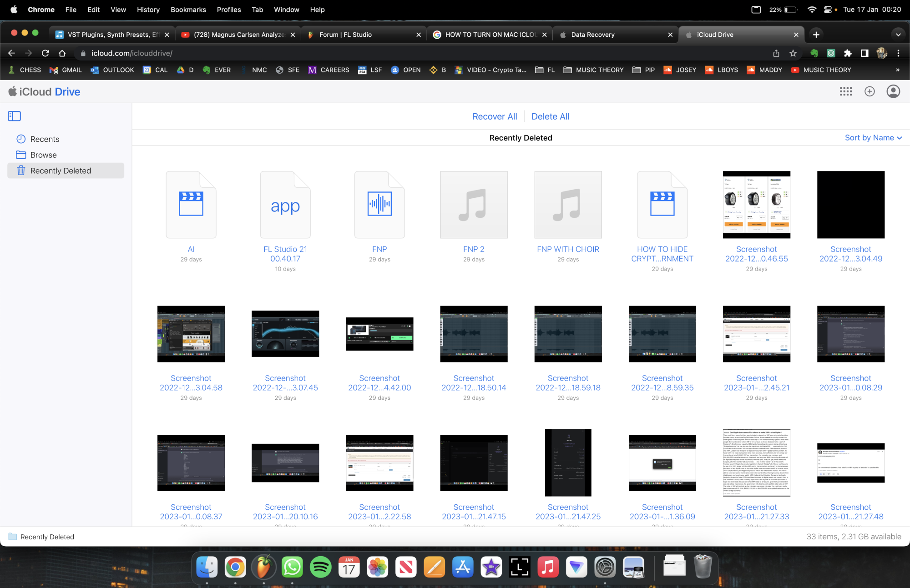Click the Chrome share page icon

click(776, 53)
